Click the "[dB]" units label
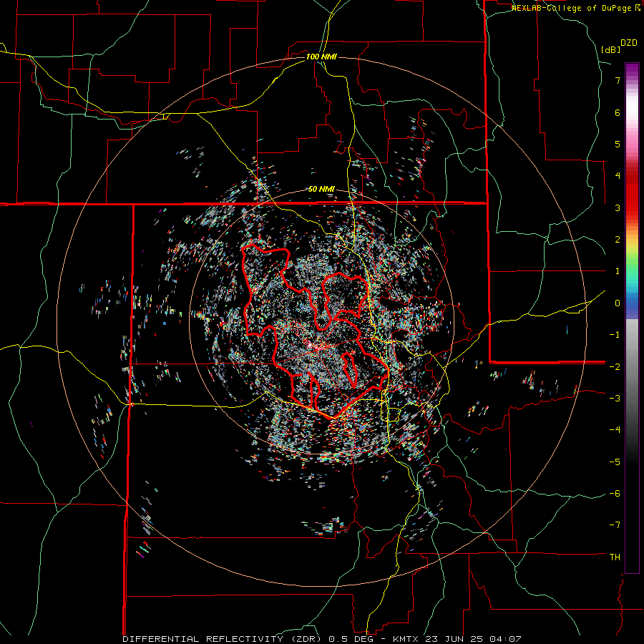This screenshot has width=644, height=644. tap(611, 49)
